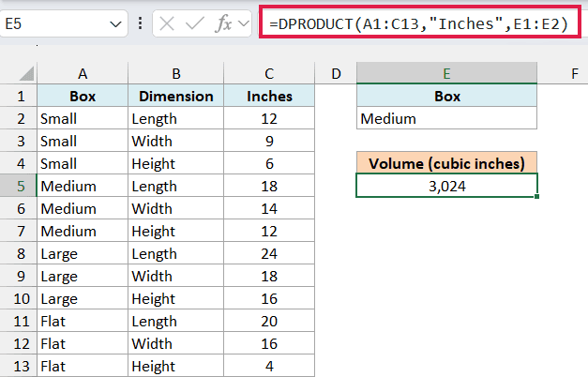Click the 'Box' criteria header in column E
This screenshot has height=377, width=588.
[x=446, y=96]
